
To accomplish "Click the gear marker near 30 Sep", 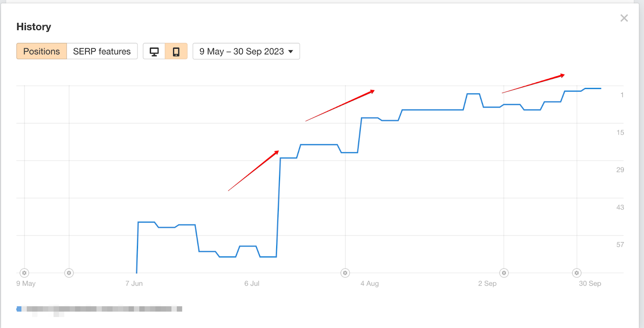I will [x=576, y=273].
